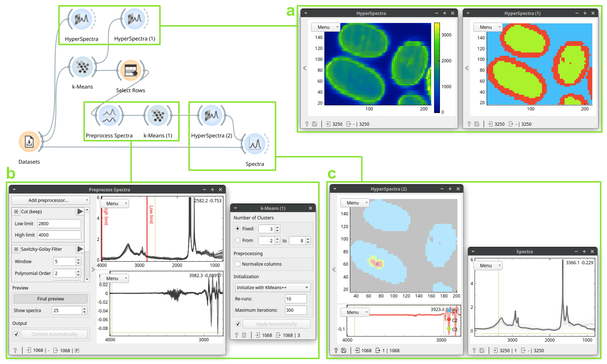
Task: Open the Menu of the upper preprocess plot
Action: pos(114,204)
